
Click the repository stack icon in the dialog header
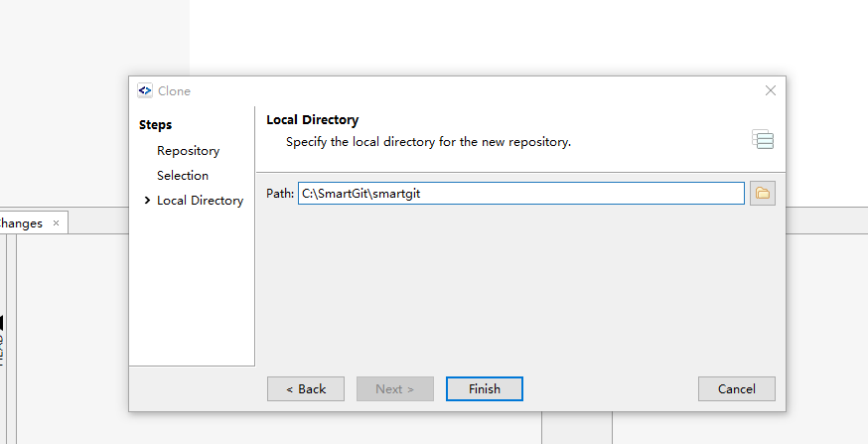pos(763,139)
